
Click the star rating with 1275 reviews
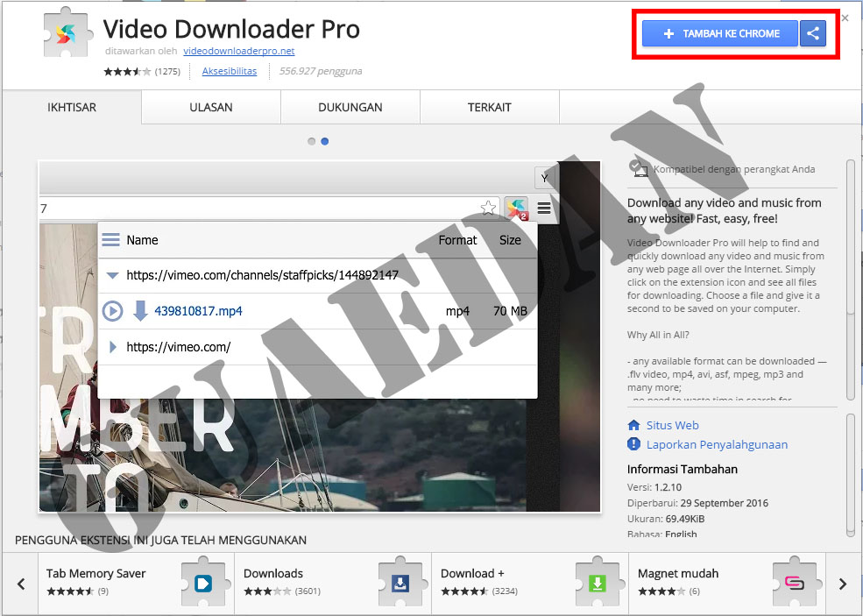(127, 71)
